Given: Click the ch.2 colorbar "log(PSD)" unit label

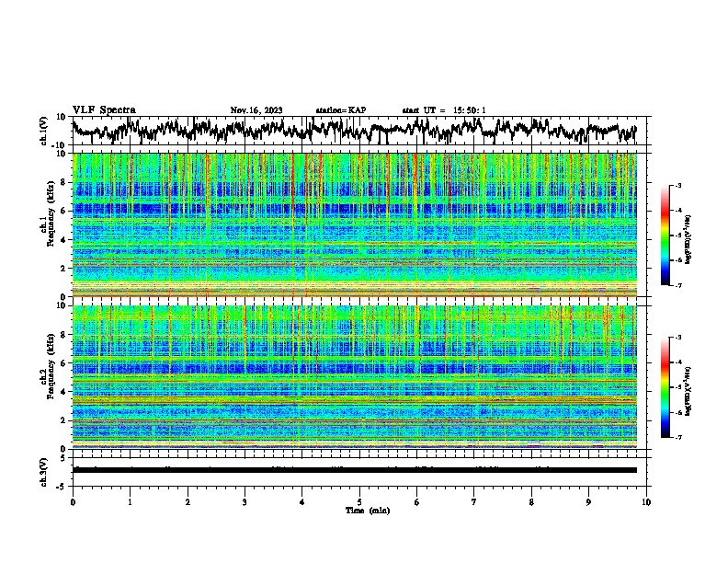Looking at the screenshot, I should 688,391.
